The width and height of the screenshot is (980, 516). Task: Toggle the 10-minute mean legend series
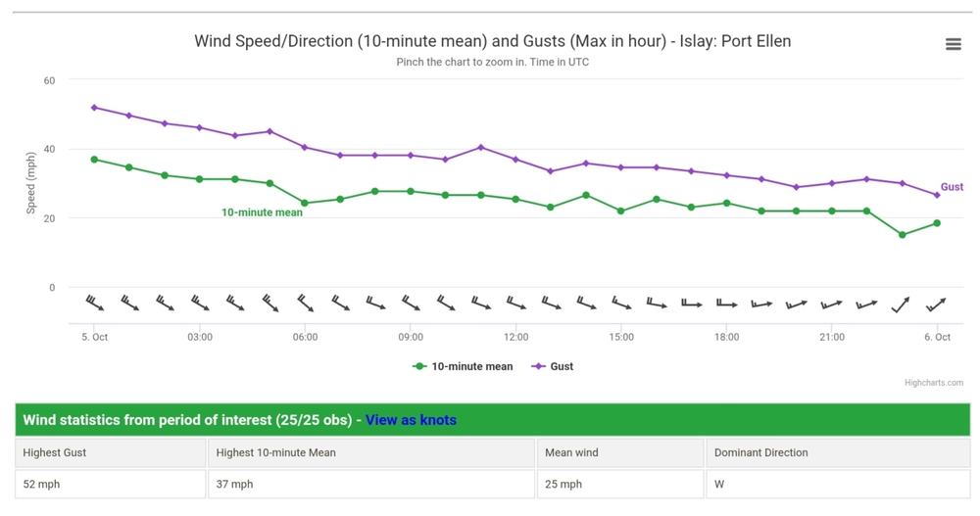coord(463,366)
